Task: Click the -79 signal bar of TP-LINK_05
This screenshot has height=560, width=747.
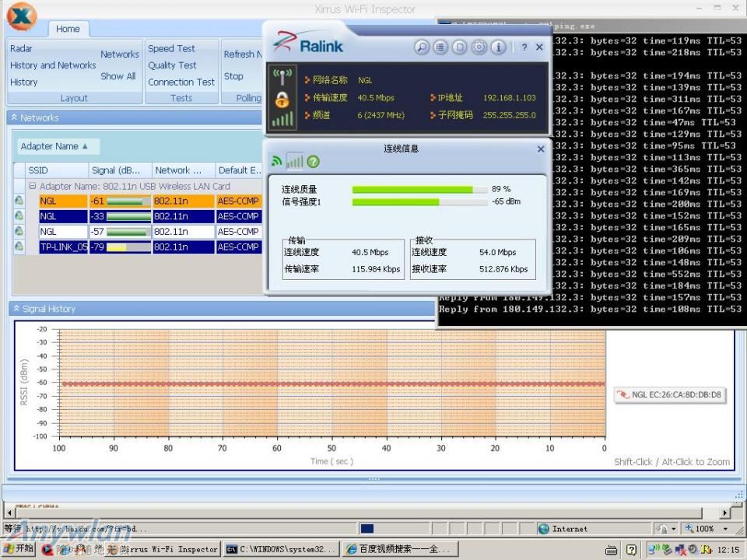Action: 128,247
